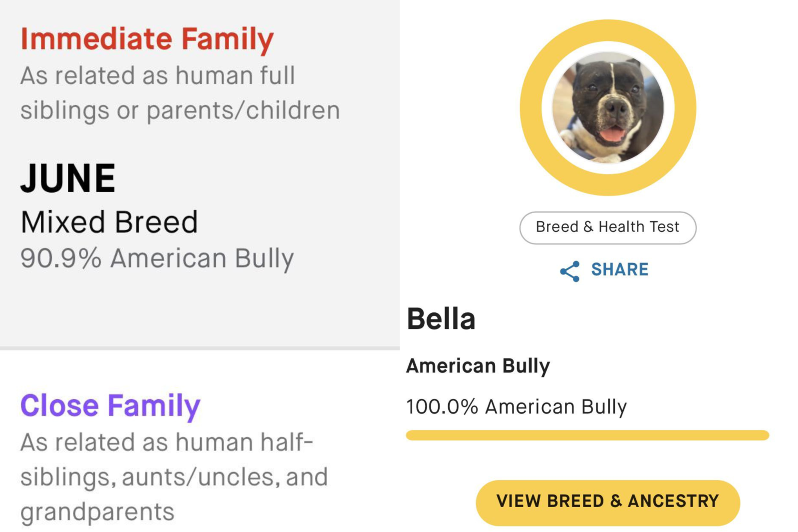Click the 100.0% American Bully percentage text
Screen dimensions: 798x532
coord(517,406)
